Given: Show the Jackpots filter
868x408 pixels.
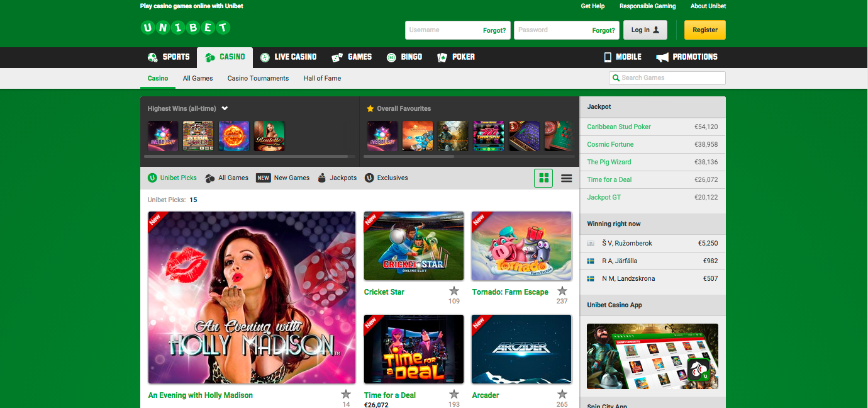Looking at the screenshot, I should pos(337,178).
